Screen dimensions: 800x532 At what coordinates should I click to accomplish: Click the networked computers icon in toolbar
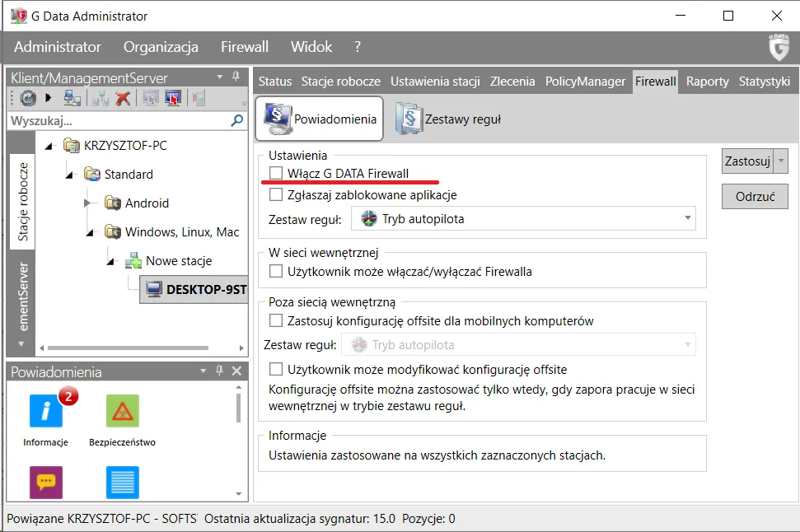pyautogui.click(x=72, y=97)
